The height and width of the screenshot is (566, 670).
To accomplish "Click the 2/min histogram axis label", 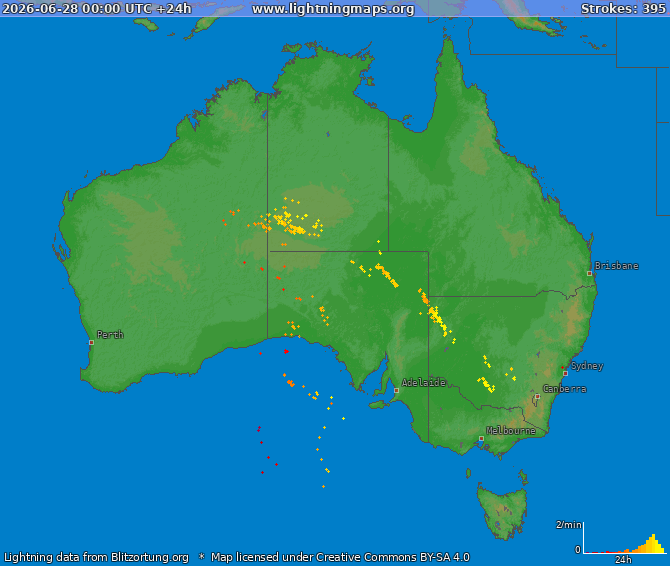I will click(568, 525).
